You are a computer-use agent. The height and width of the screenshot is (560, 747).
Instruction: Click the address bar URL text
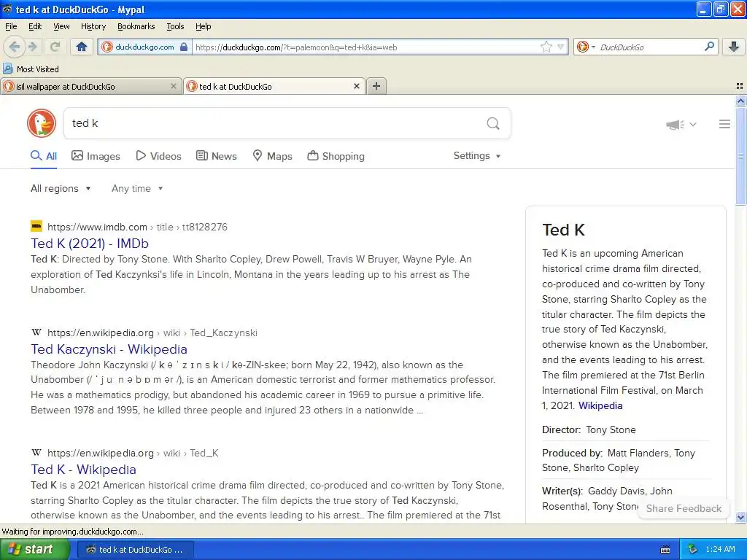(296, 47)
